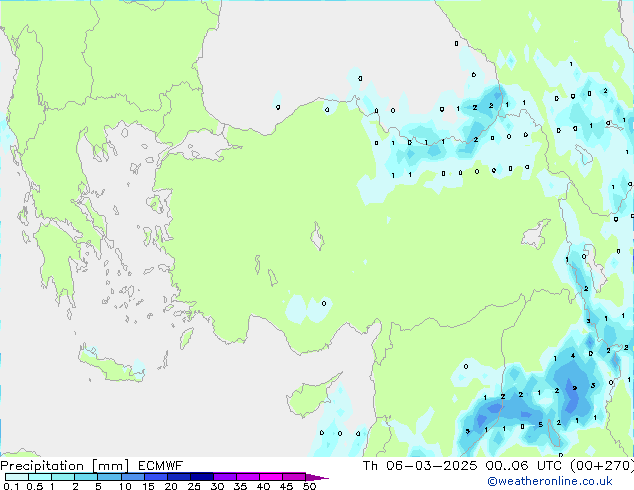Select the 'Precipitation [mm]' title text
The height and width of the screenshot is (490, 634).
click(x=65, y=466)
